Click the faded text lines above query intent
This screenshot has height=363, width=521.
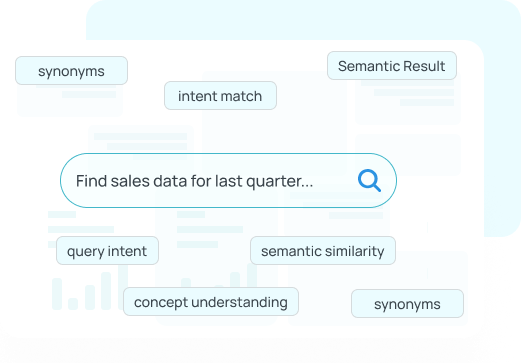point(81,224)
